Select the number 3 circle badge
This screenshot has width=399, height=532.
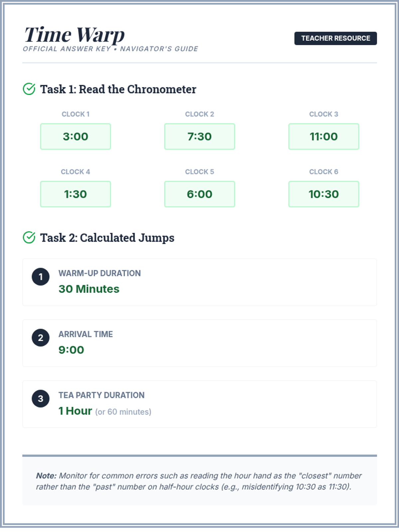point(41,398)
